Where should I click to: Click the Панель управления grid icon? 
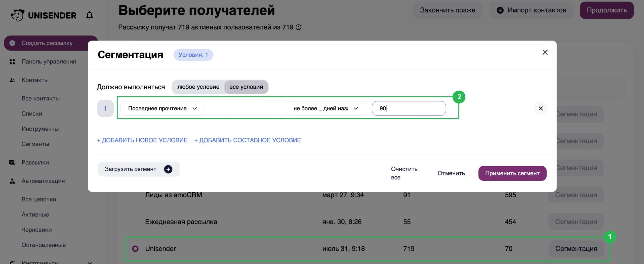(12, 62)
